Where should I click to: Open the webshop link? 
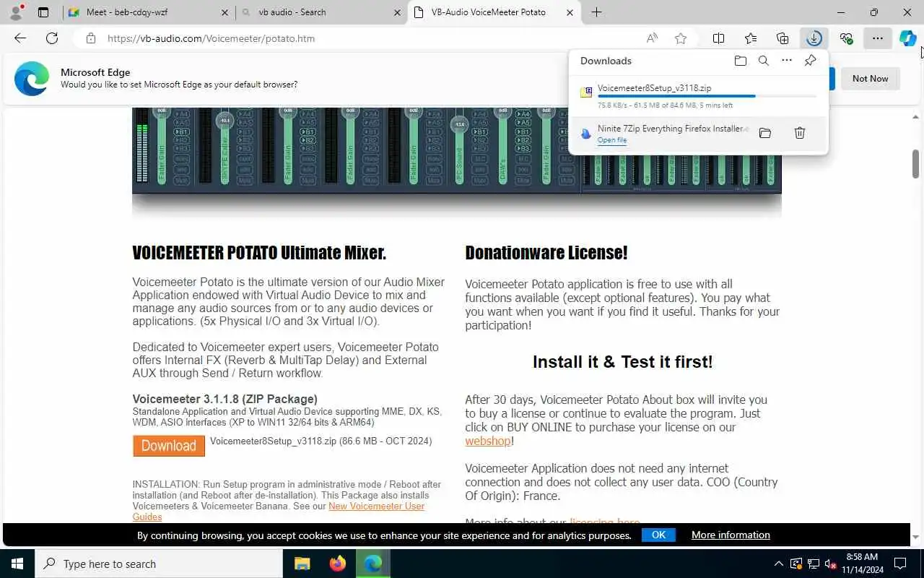click(488, 441)
